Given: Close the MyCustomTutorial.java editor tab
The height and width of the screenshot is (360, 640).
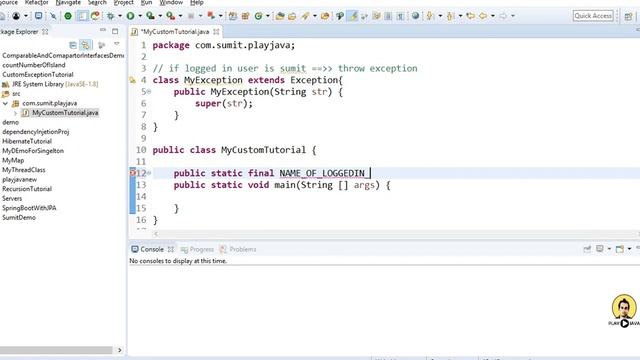Looking at the screenshot, I should tap(216, 31).
